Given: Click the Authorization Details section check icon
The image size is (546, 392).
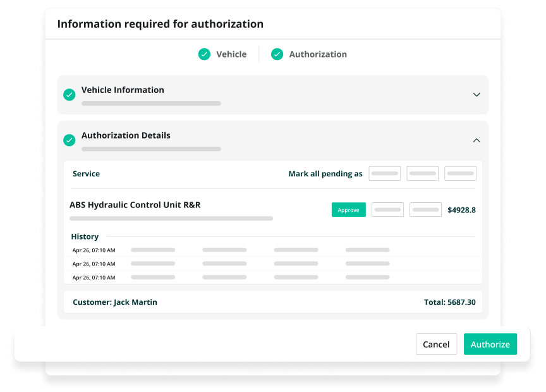Looking at the screenshot, I should 70,140.
